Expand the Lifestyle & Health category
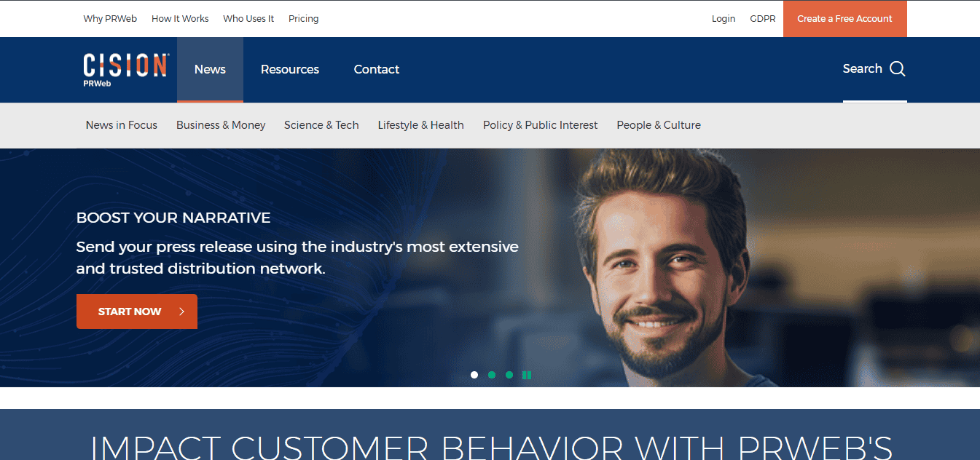Image resolution: width=980 pixels, height=460 pixels. click(420, 125)
